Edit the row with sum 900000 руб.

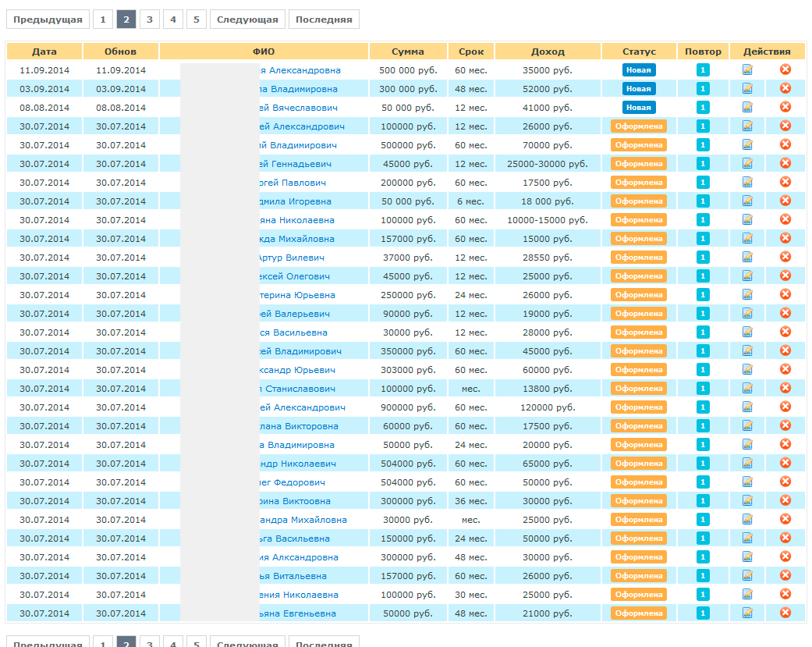click(x=747, y=407)
